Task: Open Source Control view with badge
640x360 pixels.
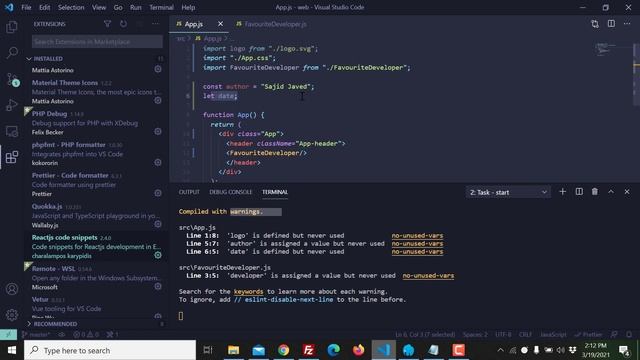Action: pyautogui.click(x=12, y=80)
